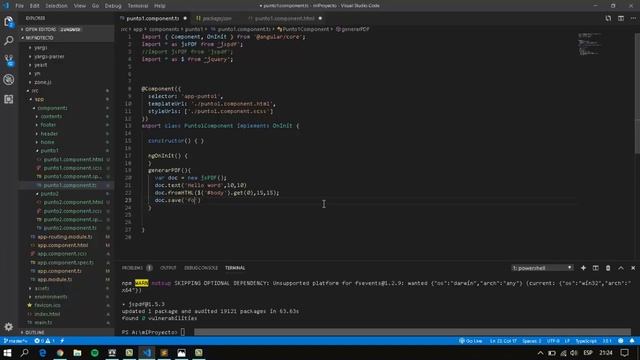This screenshot has width=640, height=360.
Task: Collapse the src folder
Action: tap(65, 91)
